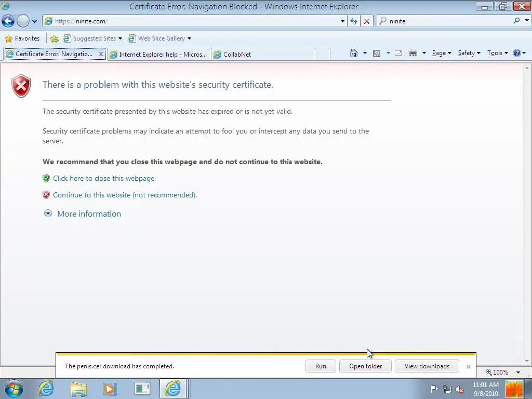This screenshot has width=532, height=399.
Task: Open the Suggested Sites link
Action: click(92, 38)
